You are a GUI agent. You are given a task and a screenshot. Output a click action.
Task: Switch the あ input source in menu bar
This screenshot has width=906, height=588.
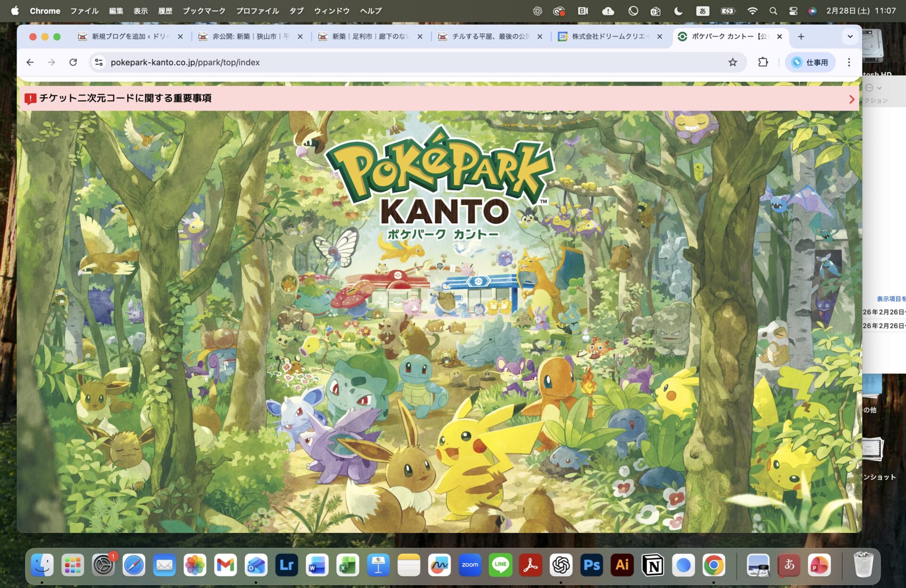(x=703, y=11)
